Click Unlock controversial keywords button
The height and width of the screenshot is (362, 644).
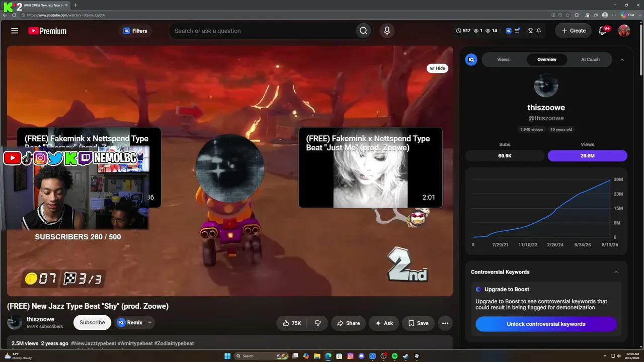pos(546,324)
